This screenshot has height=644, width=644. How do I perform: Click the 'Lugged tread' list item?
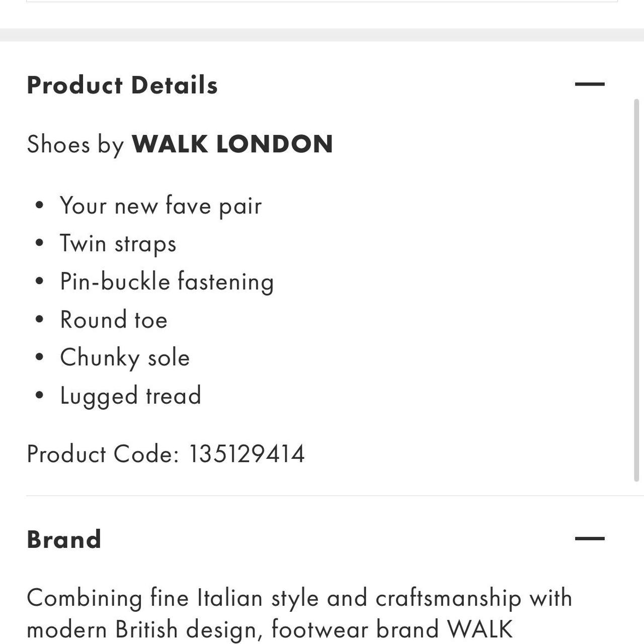131,396
